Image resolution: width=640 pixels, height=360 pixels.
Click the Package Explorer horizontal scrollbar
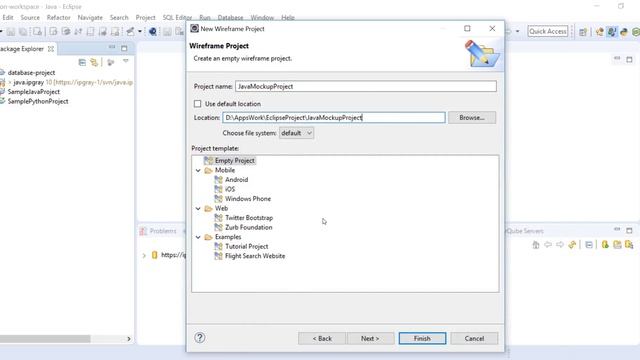tap(45, 339)
